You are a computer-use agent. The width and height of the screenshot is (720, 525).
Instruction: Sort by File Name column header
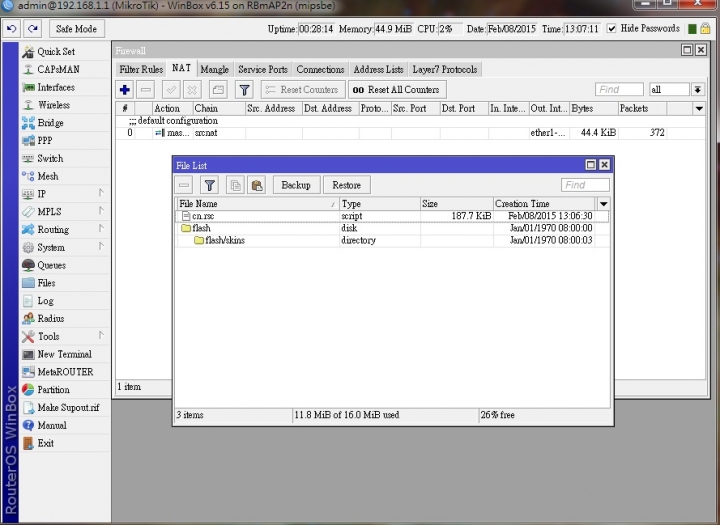click(258, 203)
